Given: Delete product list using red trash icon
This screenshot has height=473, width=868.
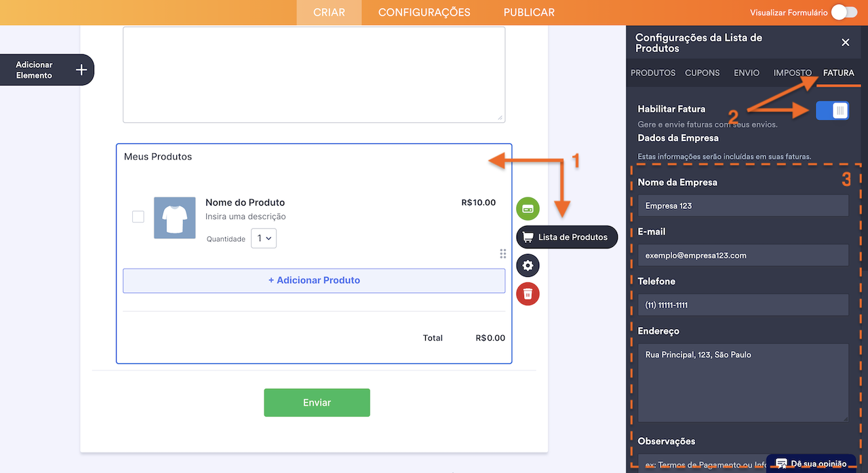Looking at the screenshot, I should pyautogui.click(x=528, y=294).
